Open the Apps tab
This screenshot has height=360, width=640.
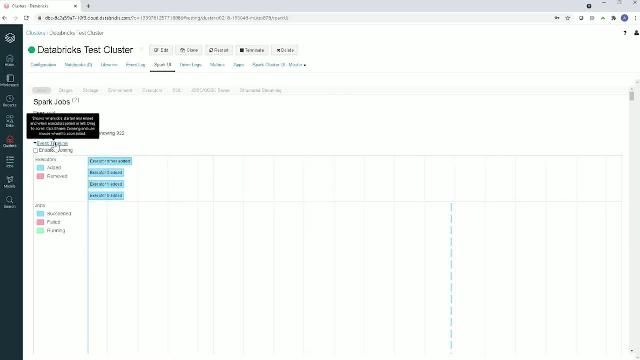coord(238,65)
